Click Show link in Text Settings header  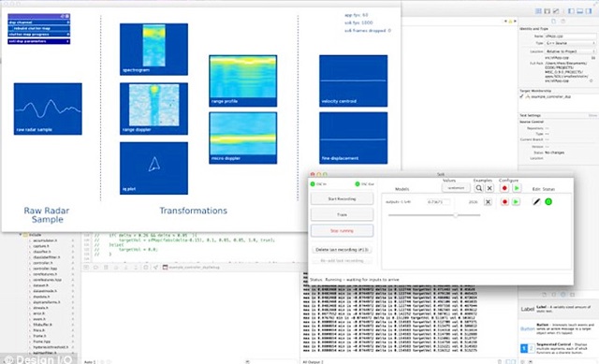(x=592, y=115)
